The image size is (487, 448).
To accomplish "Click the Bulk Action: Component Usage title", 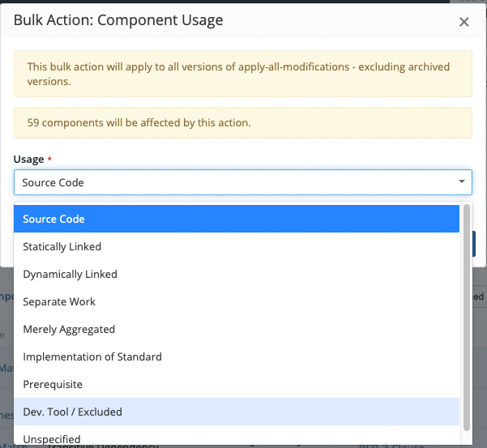I will pyautogui.click(x=118, y=20).
